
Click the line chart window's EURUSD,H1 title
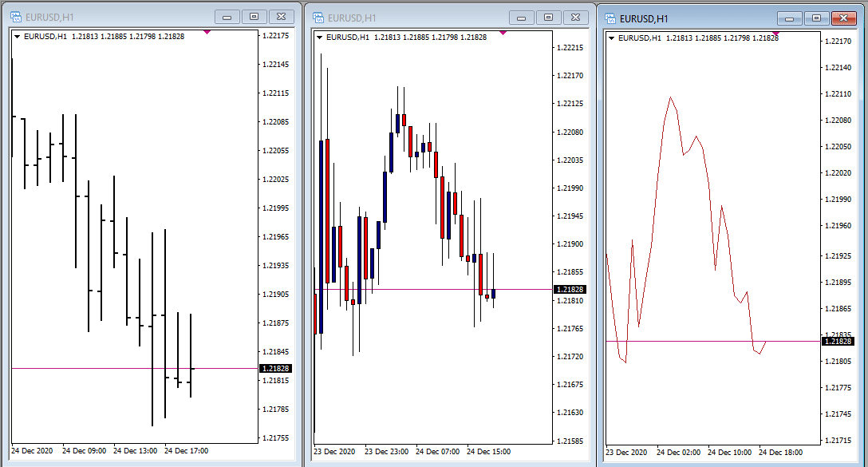pyautogui.click(x=644, y=18)
